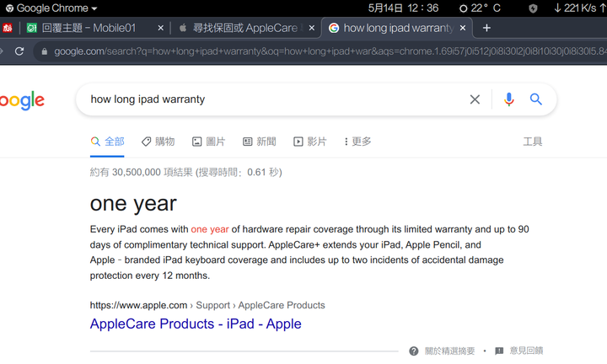Open a new browser tab
This screenshot has width=607, height=364.
486,28
